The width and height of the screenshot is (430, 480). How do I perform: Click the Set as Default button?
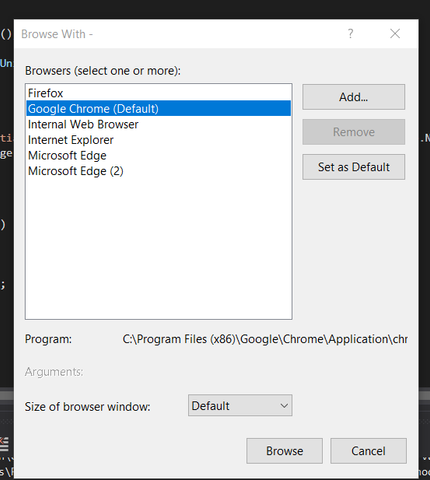coord(354,167)
